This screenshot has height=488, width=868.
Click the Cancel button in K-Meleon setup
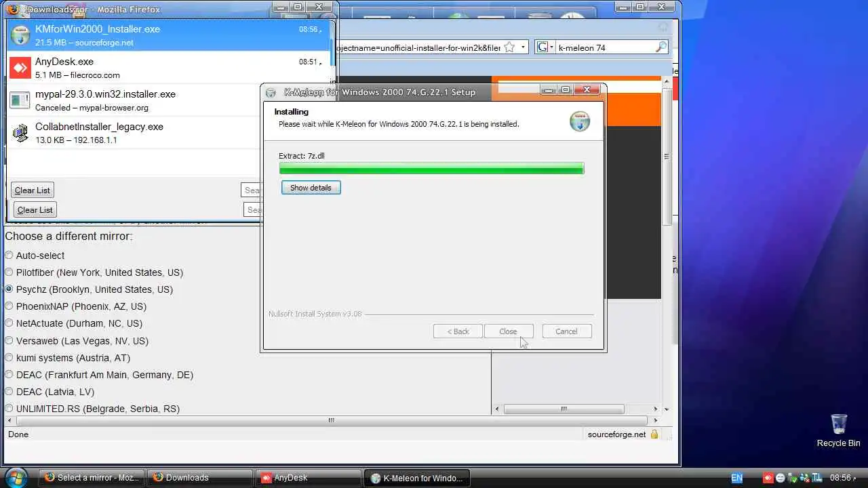coord(567,331)
